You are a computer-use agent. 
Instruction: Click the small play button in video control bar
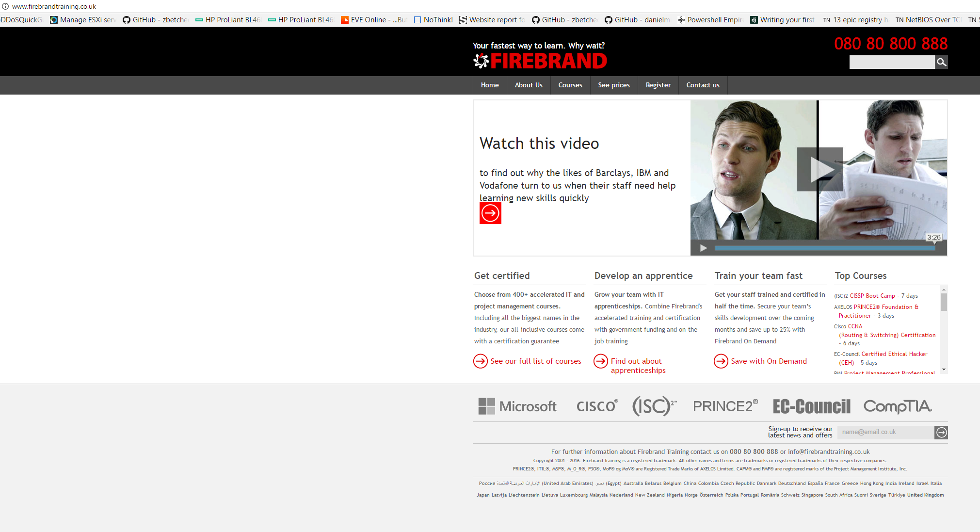[x=703, y=248]
